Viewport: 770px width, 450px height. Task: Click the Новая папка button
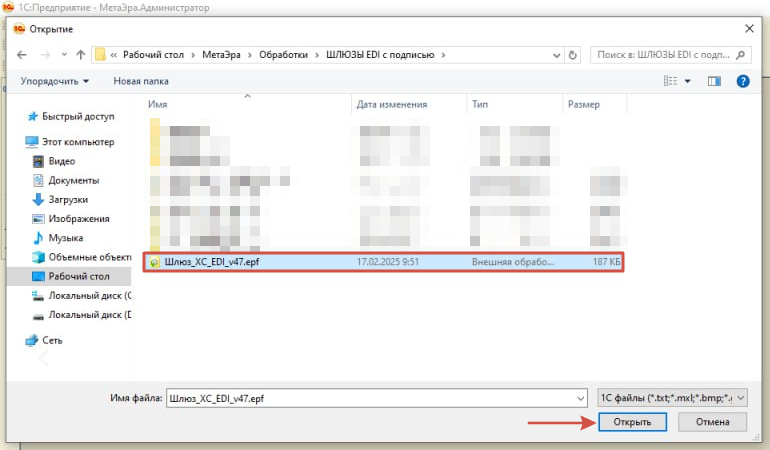[x=140, y=80]
